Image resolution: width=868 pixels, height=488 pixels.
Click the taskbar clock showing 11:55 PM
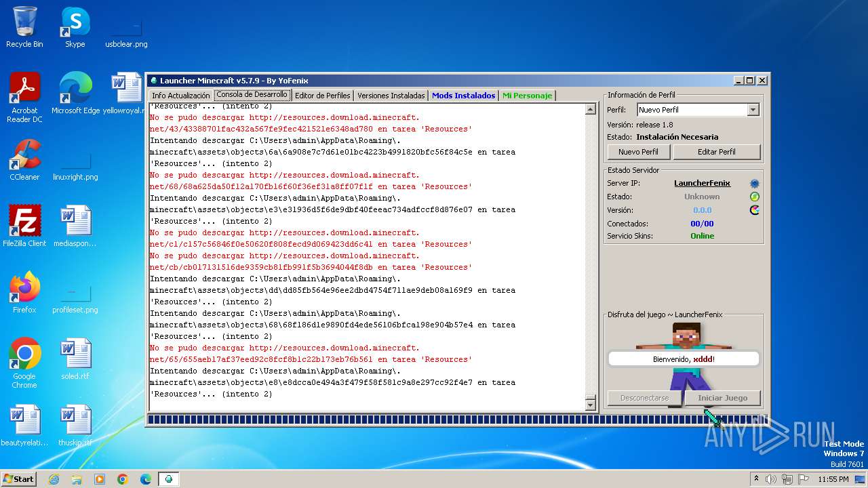click(x=833, y=479)
